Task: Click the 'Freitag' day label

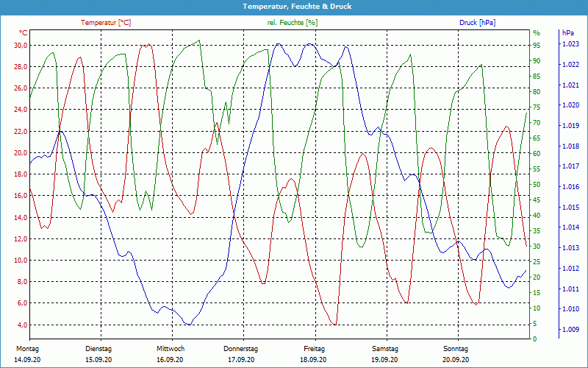Action: pos(314,348)
